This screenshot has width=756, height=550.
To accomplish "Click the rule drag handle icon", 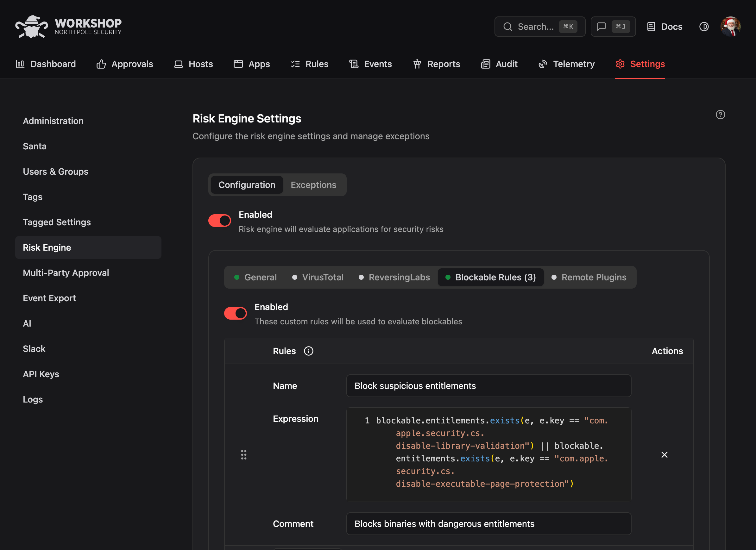I will coord(244,455).
